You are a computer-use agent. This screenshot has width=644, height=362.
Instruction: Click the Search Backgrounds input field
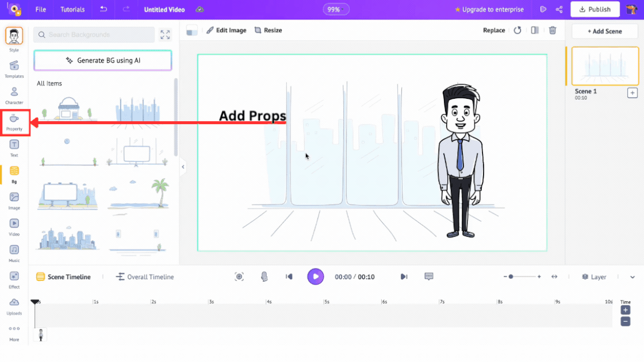click(95, 35)
